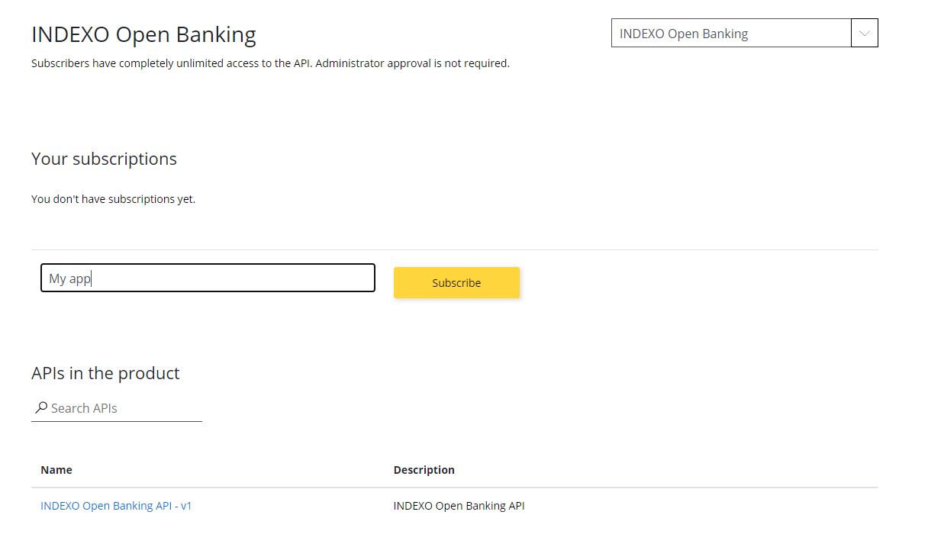Click the Your subscriptions heading

pos(104,159)
